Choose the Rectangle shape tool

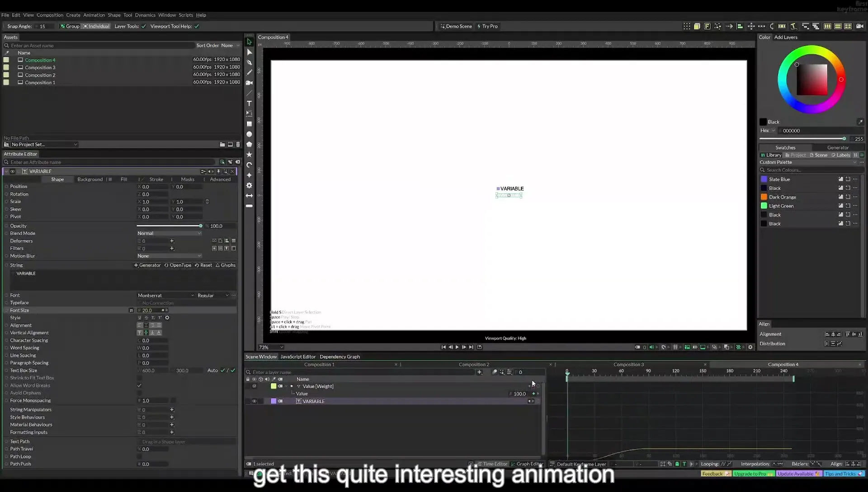(x=249, y=124)
